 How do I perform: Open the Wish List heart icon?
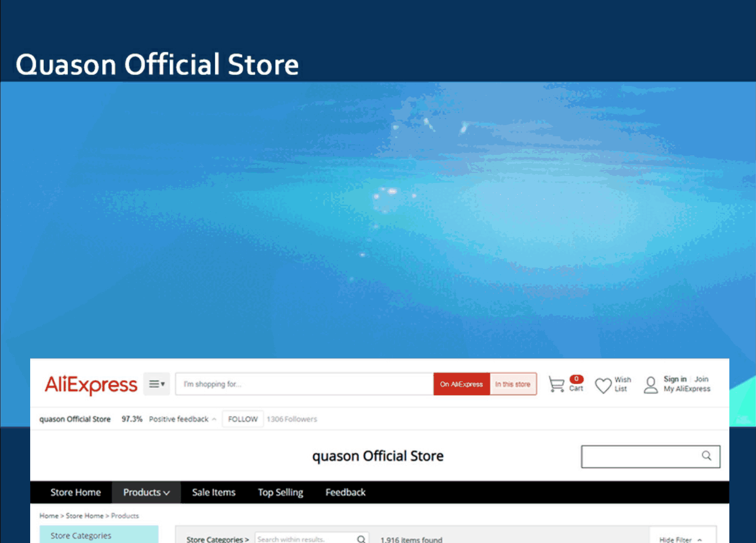click(603, 385)
